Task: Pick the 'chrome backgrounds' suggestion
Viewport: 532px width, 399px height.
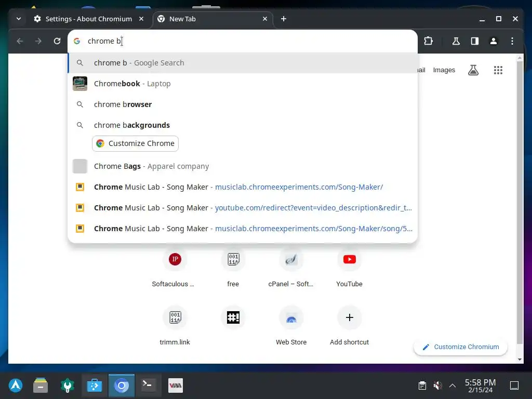Action: coord(243,125)
